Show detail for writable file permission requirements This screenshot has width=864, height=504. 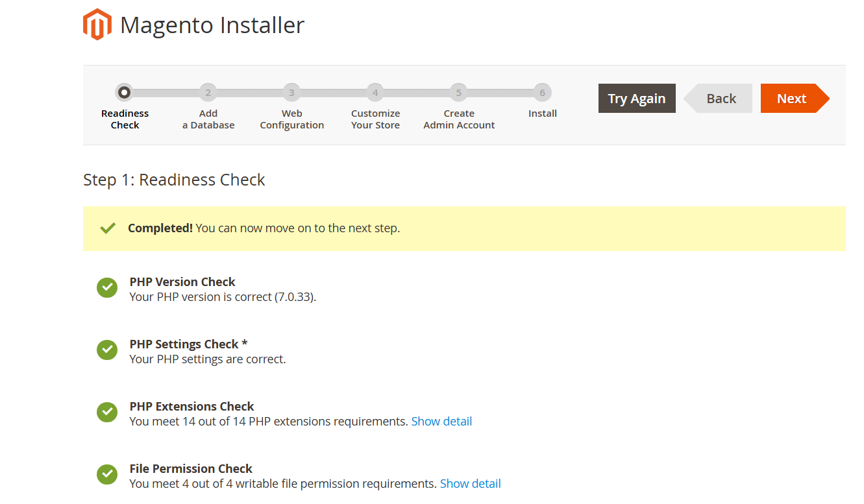[471, 484]
